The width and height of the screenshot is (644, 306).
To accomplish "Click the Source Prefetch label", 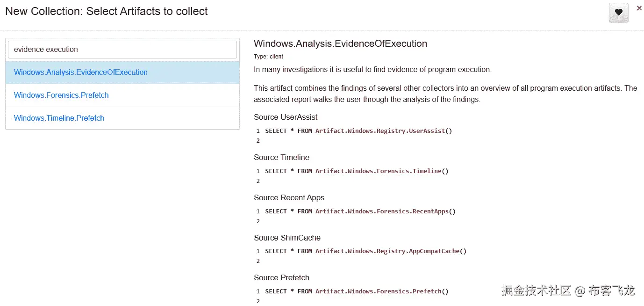I will tap(281, 278).
